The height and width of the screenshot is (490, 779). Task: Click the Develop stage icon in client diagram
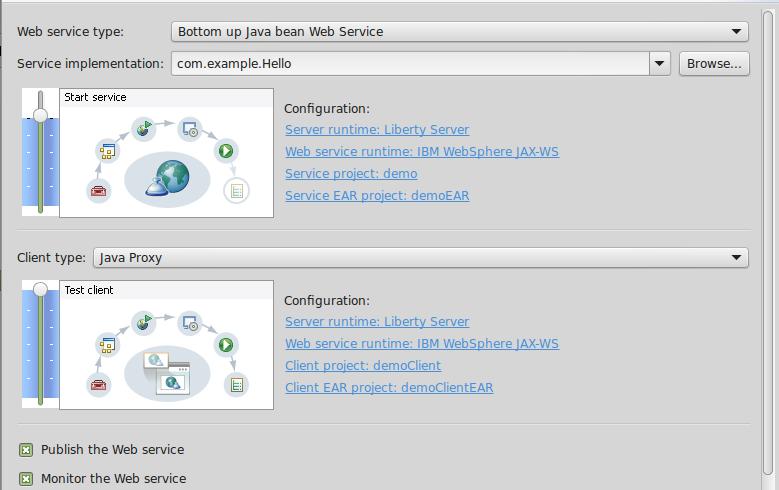pos(98,385)
